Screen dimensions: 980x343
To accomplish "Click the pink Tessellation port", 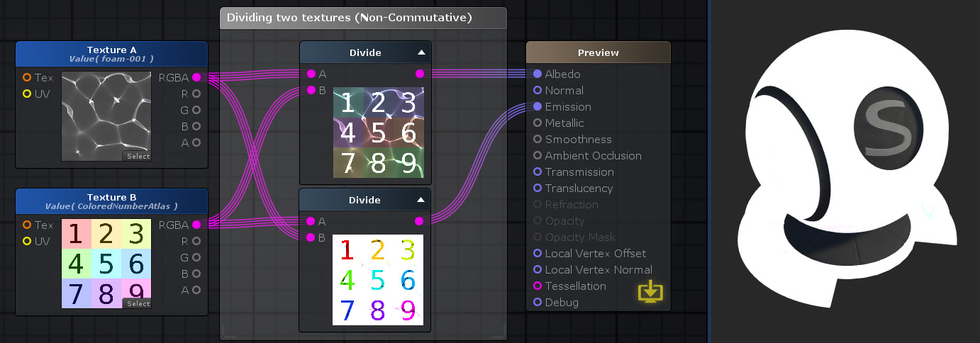I will click(x=538, y=286).
